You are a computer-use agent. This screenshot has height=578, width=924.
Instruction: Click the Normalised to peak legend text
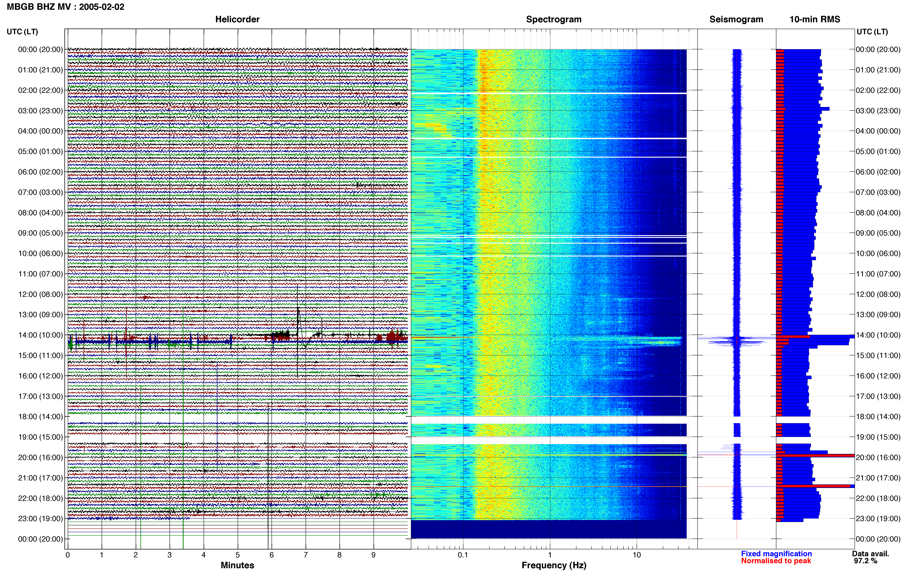776,561
